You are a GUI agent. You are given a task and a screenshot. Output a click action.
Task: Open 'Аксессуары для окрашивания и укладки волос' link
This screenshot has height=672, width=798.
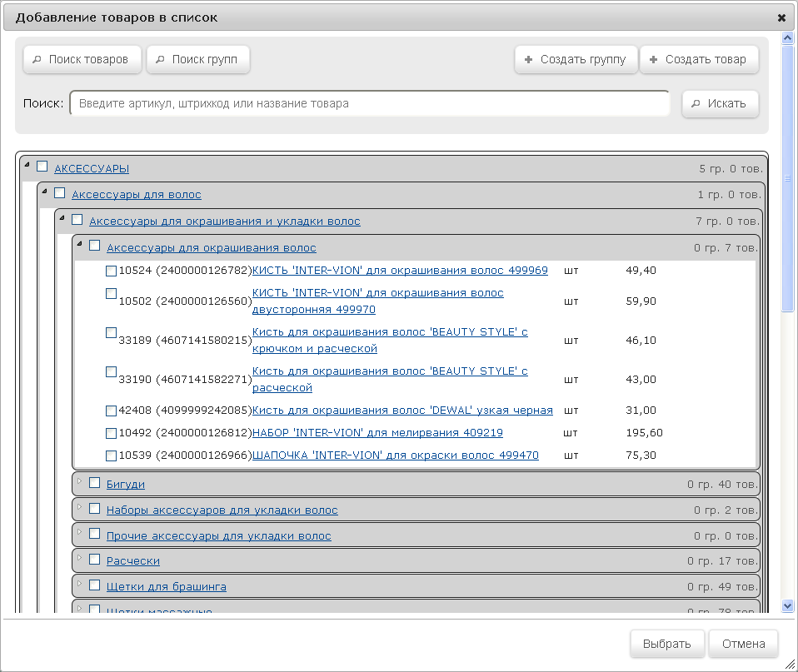click(225, 222)
